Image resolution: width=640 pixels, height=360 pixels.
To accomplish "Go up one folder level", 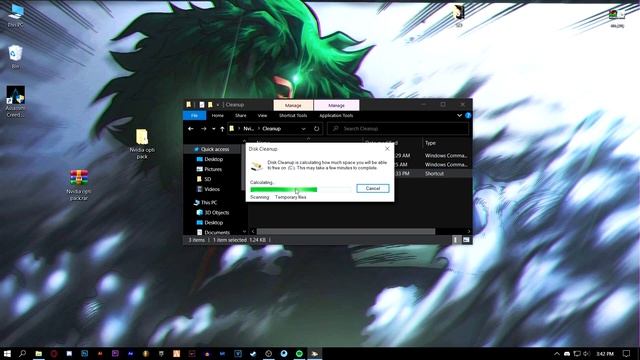I will click(222, 129).
